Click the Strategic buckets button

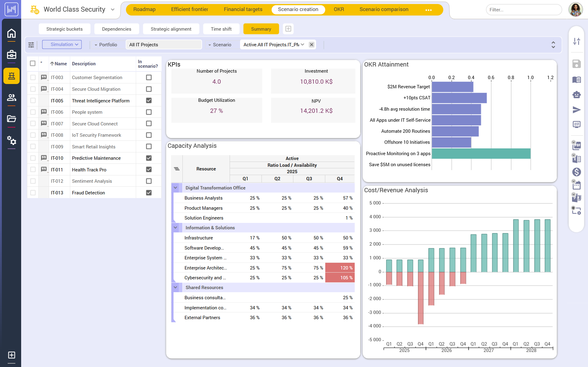pyautogui.click(x=64, y=29)
